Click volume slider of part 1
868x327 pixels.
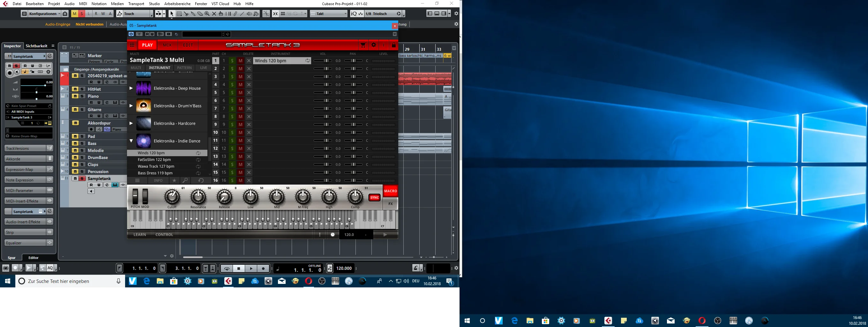coord(322,61)
